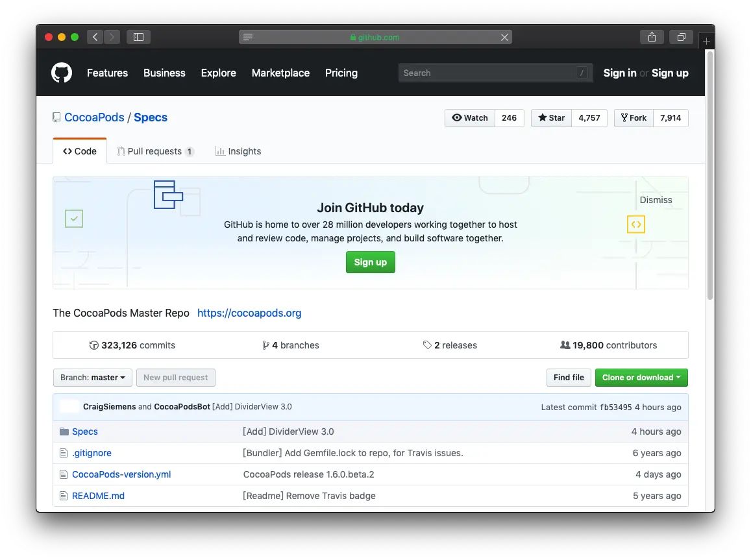Open commit message "CocoaPods release 1.6.0.beta.2"

coord(308,474)
